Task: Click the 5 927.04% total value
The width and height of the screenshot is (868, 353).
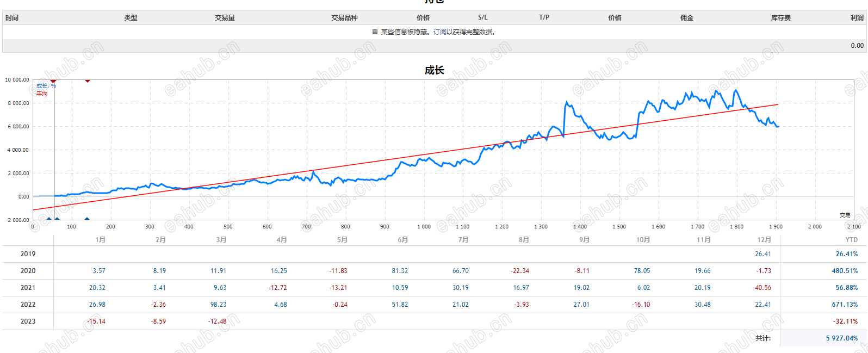Action: click(842, 338)
